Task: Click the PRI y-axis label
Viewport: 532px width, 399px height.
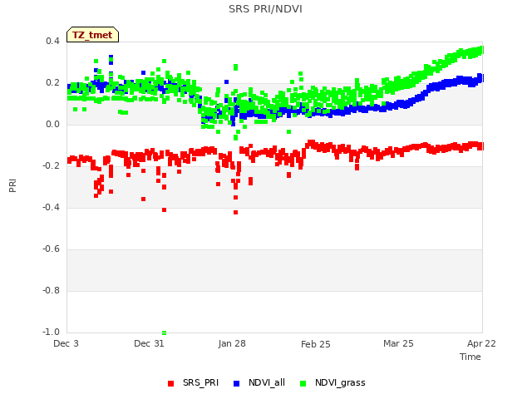Action: tap(12, 185)
